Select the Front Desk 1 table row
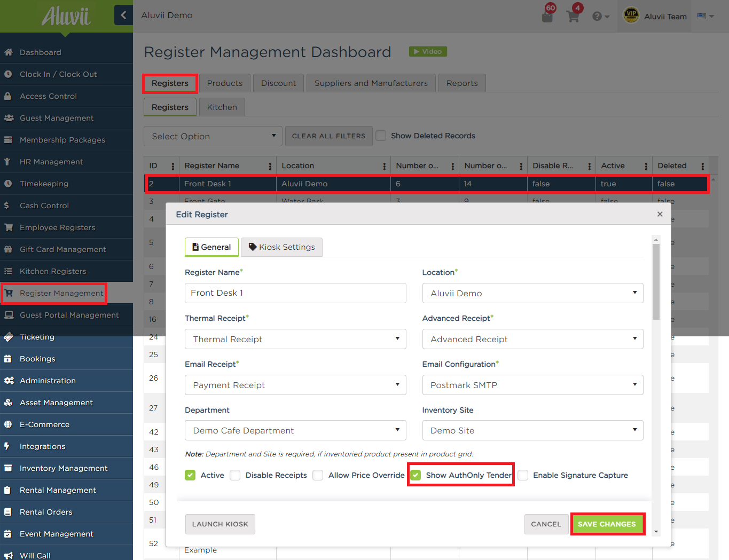This screenshot has height=560, width=729. [427, 184]
